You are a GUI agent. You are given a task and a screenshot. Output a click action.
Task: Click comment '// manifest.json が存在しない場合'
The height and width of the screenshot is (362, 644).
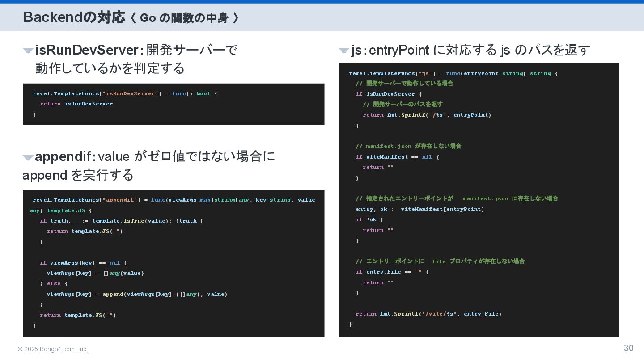(408, 146)
